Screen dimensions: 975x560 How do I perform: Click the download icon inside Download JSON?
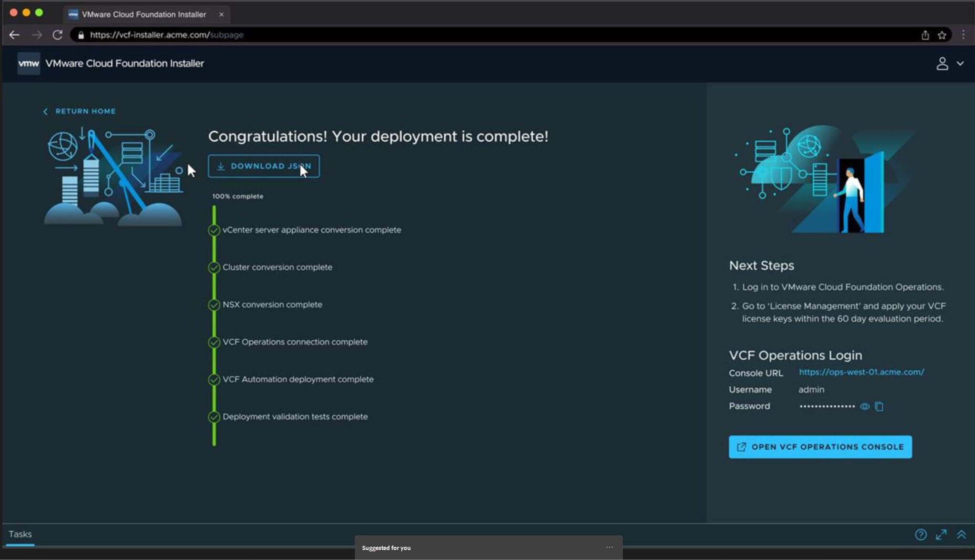point(220,166)
